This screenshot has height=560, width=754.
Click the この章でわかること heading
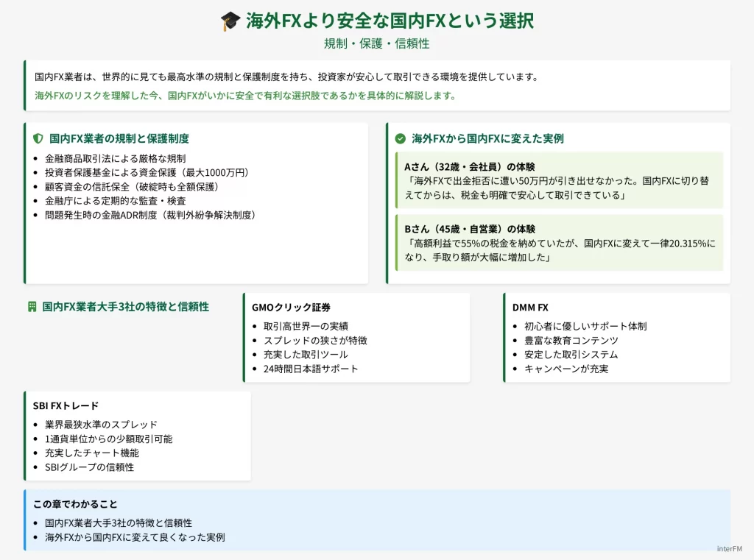(x=75, y=504)
